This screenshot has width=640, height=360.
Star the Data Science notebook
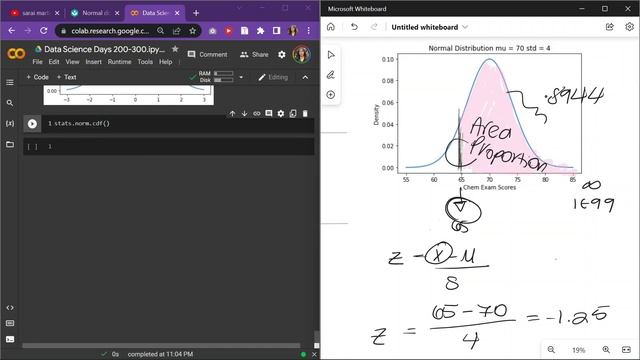(175, 49)
